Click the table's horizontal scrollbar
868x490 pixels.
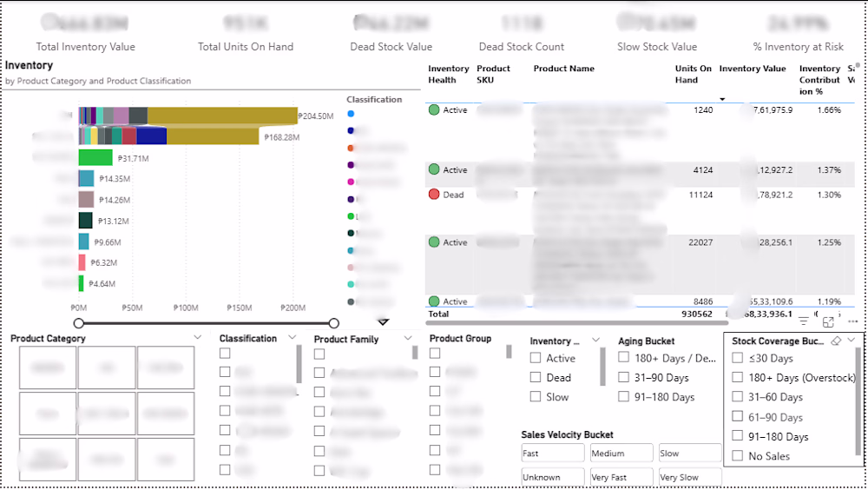pos(577,322)
